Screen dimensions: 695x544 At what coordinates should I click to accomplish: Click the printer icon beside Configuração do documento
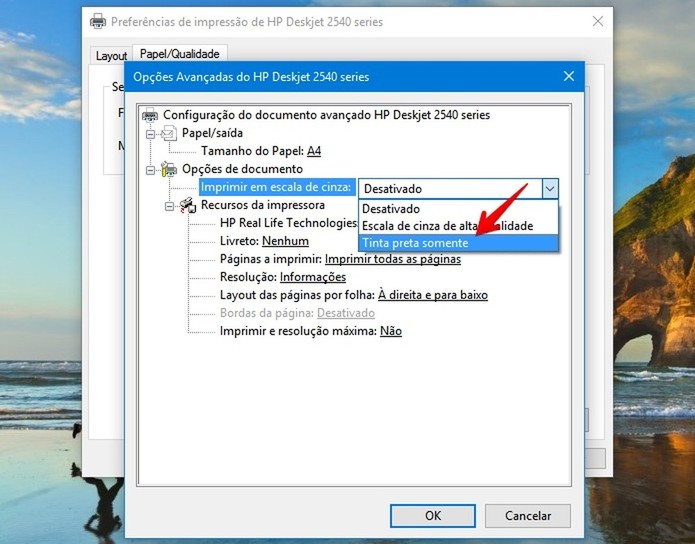(x=150, y=115)
